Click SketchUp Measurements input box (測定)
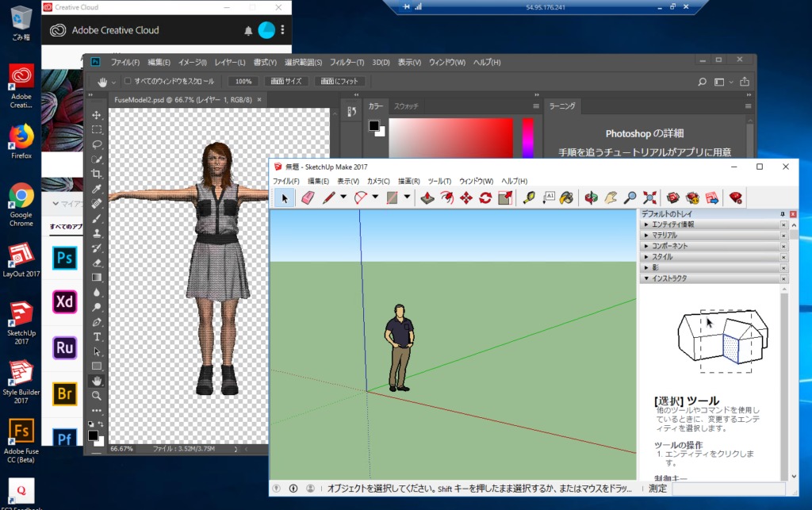This screenshot has width=812, height=510. pos(729,489)
